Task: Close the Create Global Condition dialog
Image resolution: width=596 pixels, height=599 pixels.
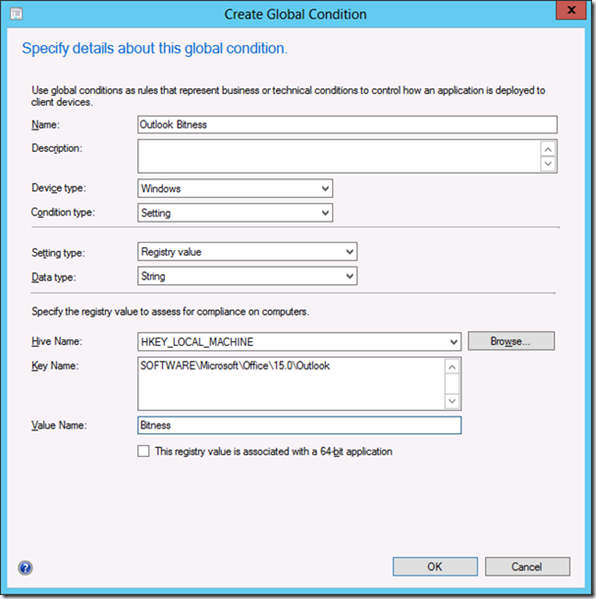Action: pyautogui.click(x=571, y=10)
